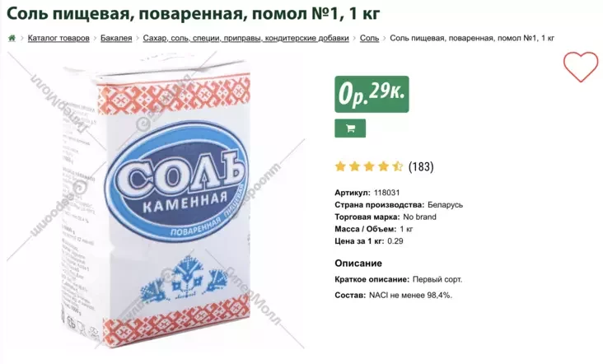
Task: Add salt to favorites via heart icon
Action: click(x=581, y=68)
